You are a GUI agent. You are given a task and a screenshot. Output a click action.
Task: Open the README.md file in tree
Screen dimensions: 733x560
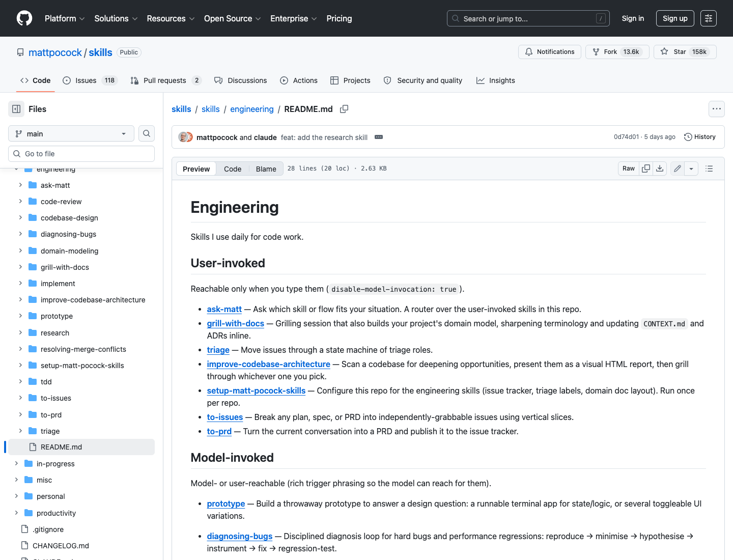pyautogui.click(x=81, y=447)
